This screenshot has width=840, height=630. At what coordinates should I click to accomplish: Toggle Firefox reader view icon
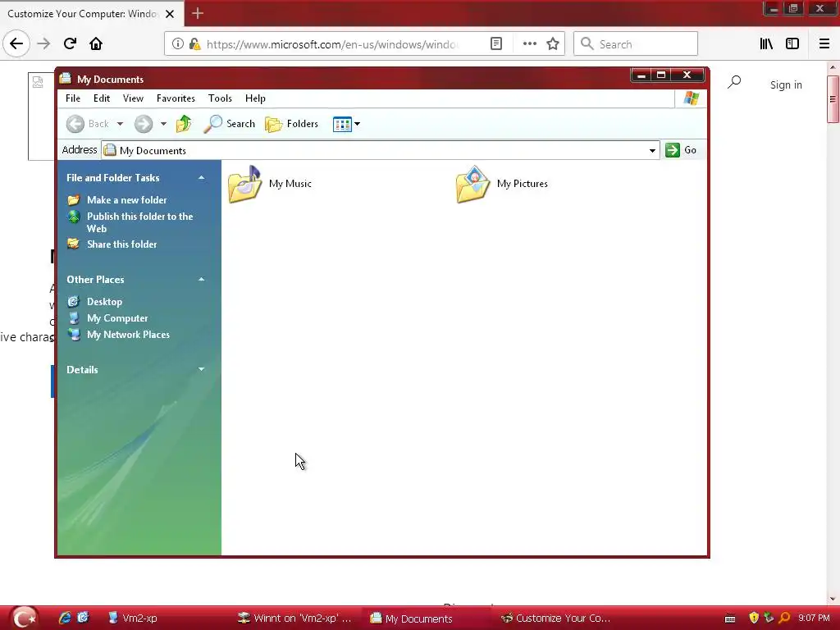tap(496, 44)
